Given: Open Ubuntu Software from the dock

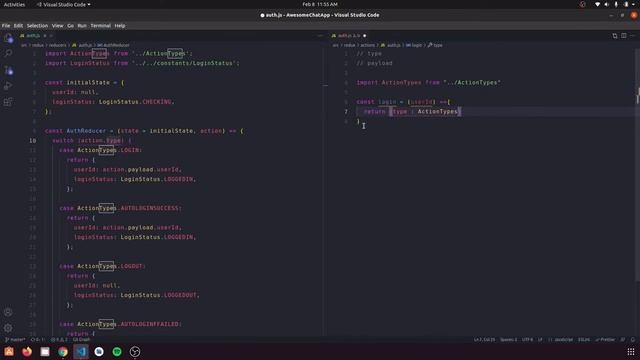Looking at the screenshot, I should 9,351.
